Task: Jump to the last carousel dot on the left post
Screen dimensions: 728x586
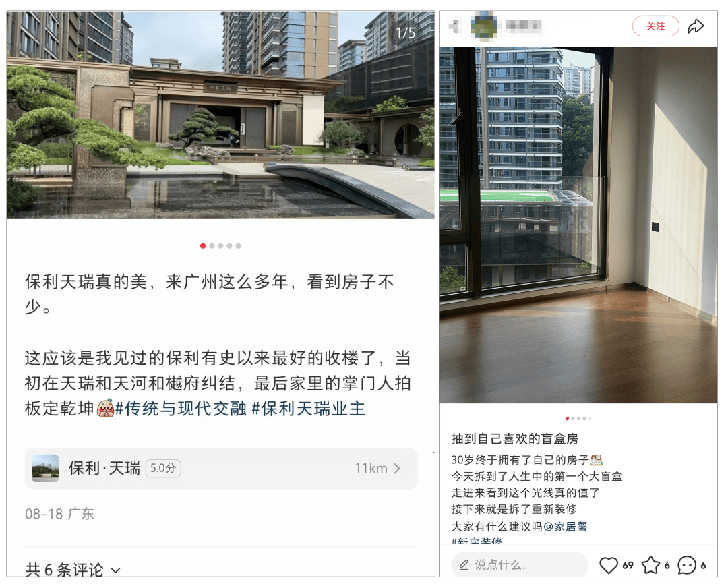Action: [x=238, y=246]
